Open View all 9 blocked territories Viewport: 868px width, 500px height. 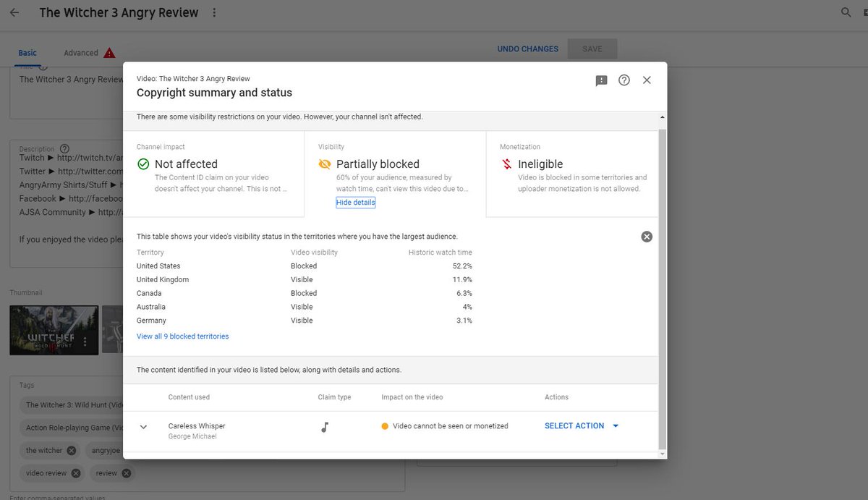tap(182, 336)
